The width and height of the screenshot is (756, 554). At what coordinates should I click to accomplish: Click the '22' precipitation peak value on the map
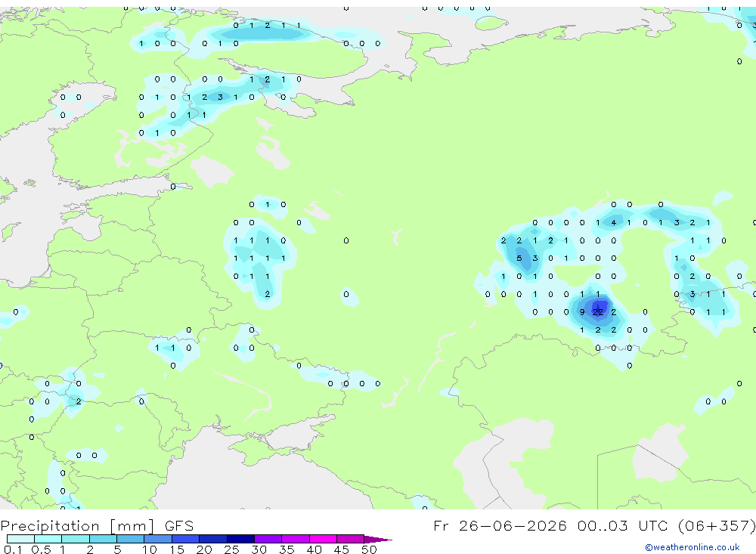[x=598, y=312]
